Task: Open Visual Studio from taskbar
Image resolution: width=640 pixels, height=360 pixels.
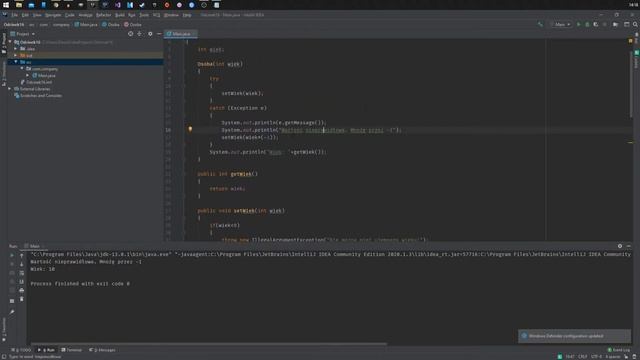Action: tap(118, 5)
